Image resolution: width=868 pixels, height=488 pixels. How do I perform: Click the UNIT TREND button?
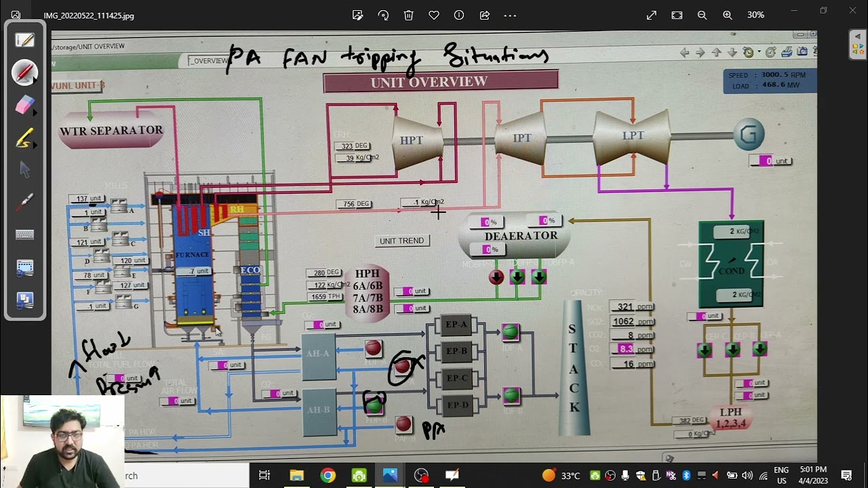click(x=401, y=241)
